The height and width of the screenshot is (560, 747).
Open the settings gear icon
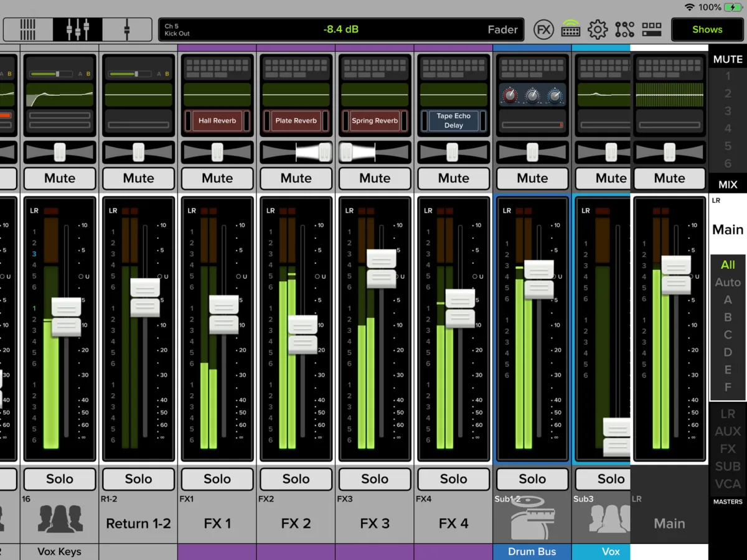598,29
